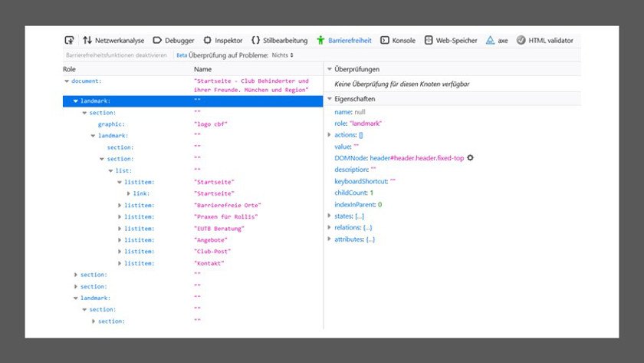Viewport: 644px width, 363px height.
Task: Select the "Praxen für Rollis" name value
Action: 225,216
